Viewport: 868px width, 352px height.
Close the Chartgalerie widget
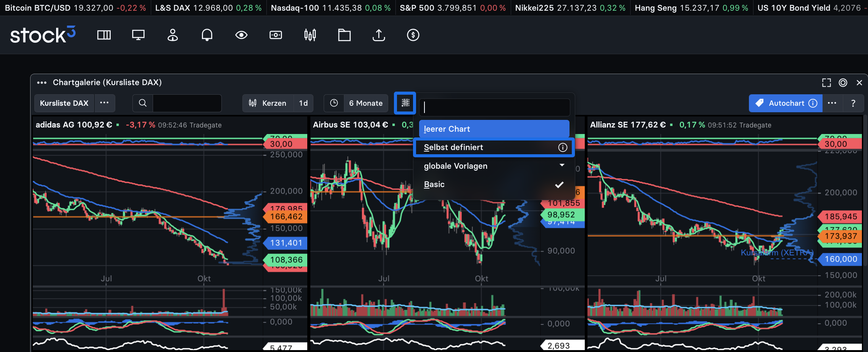point(859,82)
